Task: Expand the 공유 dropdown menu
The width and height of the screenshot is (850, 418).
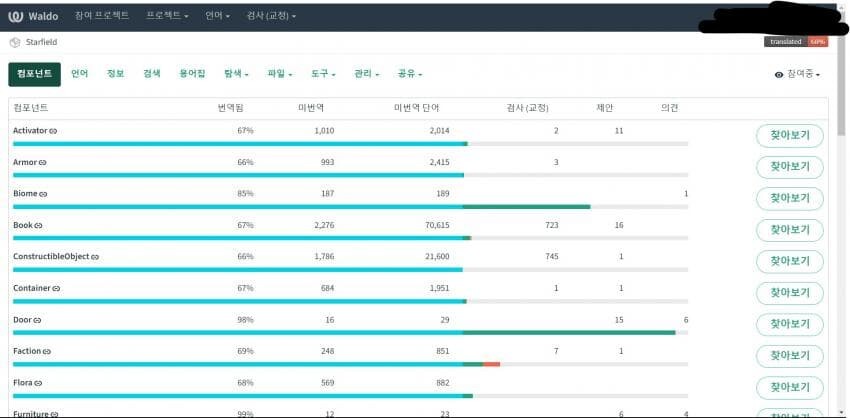Action: click(x=410, y=74)
